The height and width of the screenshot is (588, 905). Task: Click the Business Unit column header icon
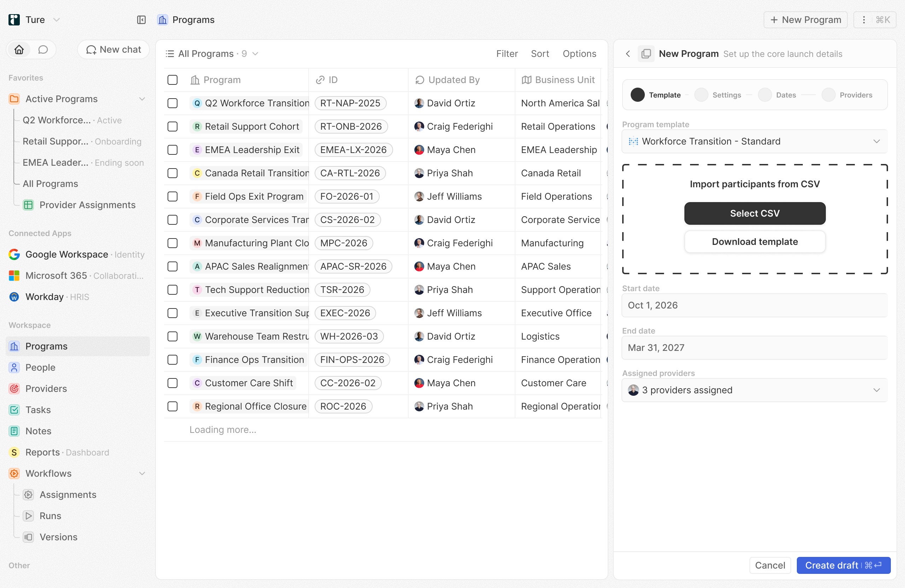(x=526, y=80)
